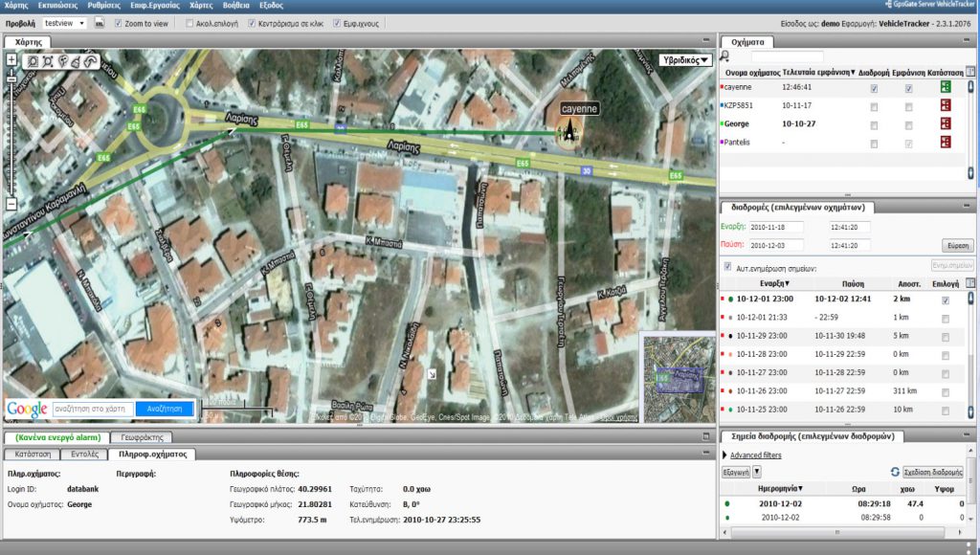980x555 pixels.
Task: Minimize the Οχήματα panel
Action: 967,40
